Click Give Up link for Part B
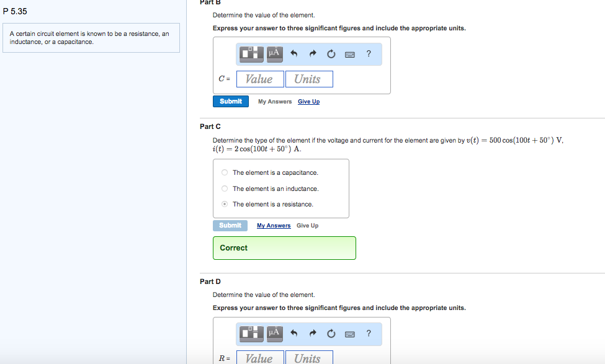605x364 pixels. point(308,102)
